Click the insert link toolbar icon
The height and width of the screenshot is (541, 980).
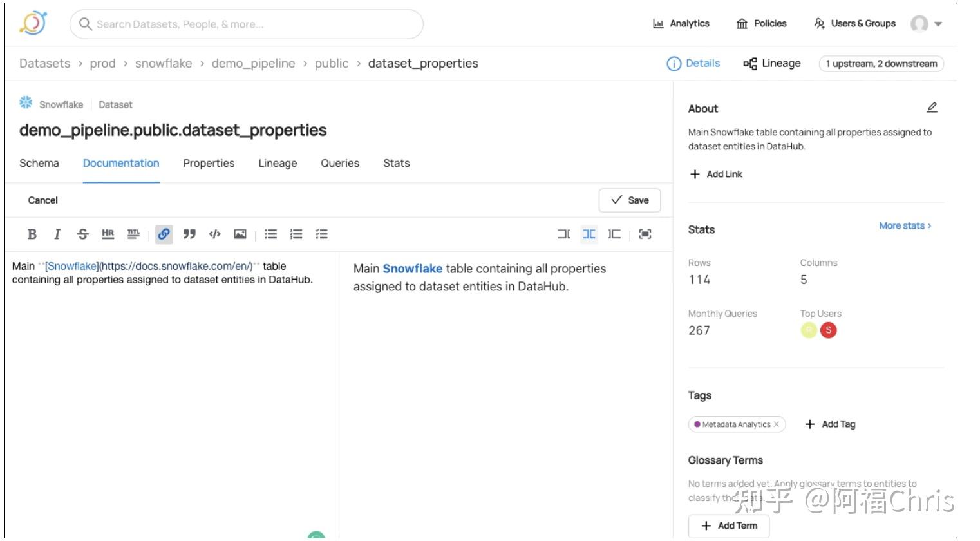[x=164, y=234]
